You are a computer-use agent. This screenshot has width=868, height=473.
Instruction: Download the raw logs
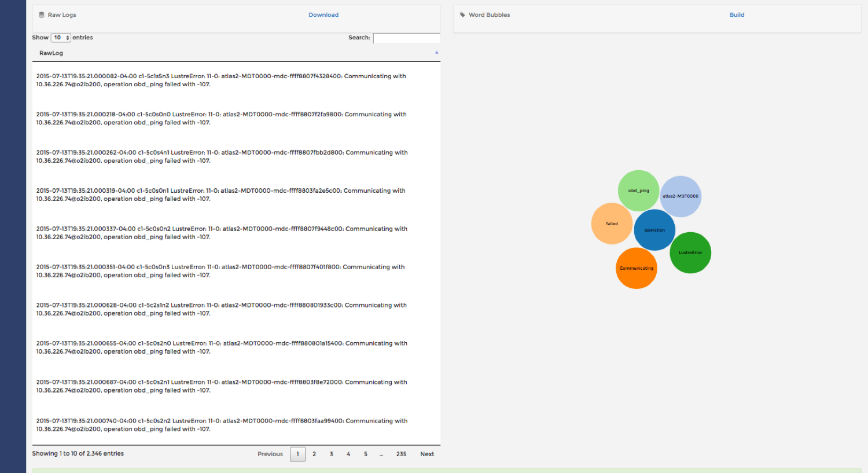point(323,15)
